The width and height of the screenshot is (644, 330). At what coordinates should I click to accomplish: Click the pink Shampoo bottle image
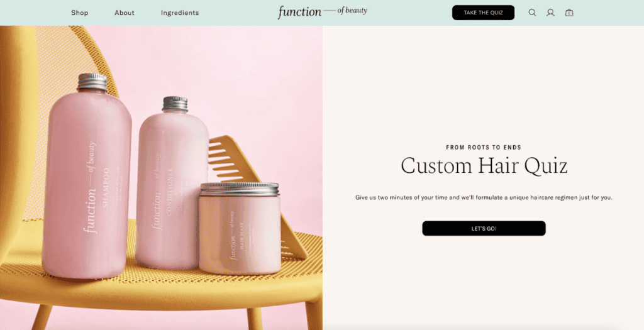tap(87, 183)
